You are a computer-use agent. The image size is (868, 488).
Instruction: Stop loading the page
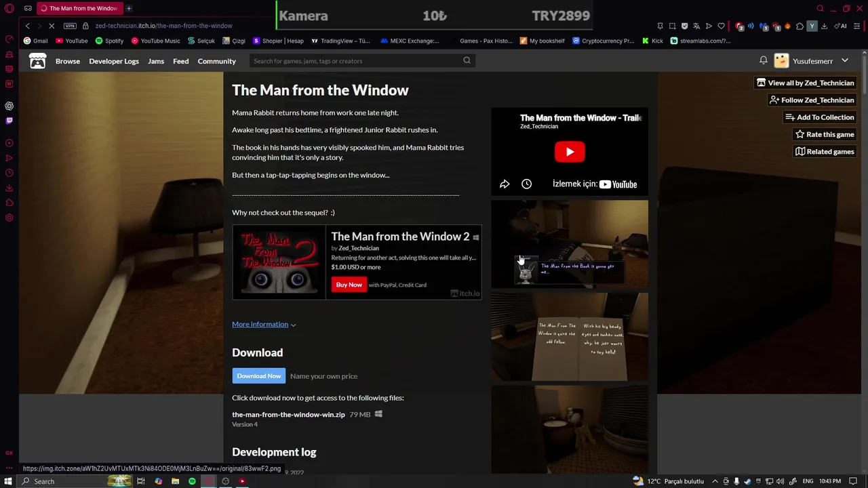pos(52,26)
